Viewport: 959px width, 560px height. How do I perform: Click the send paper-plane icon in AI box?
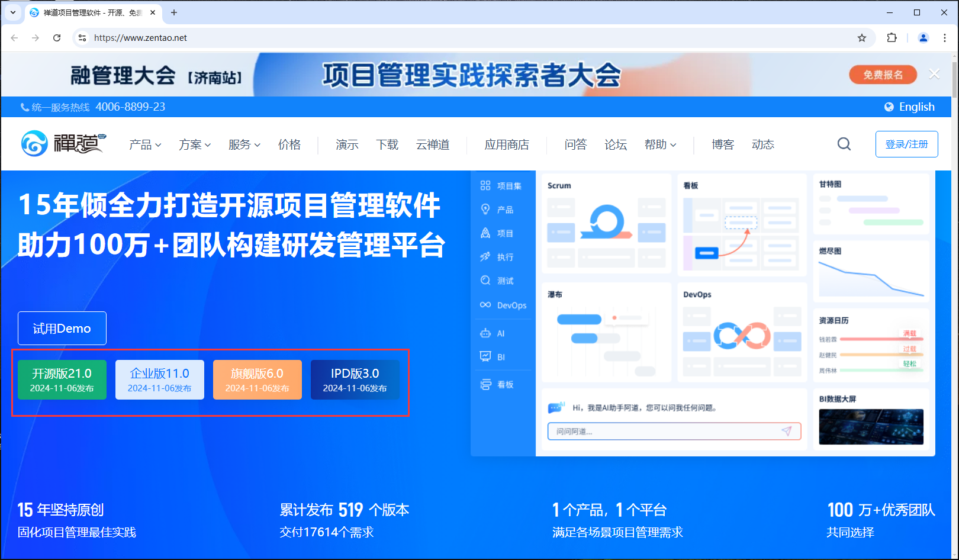pos(787,431)
